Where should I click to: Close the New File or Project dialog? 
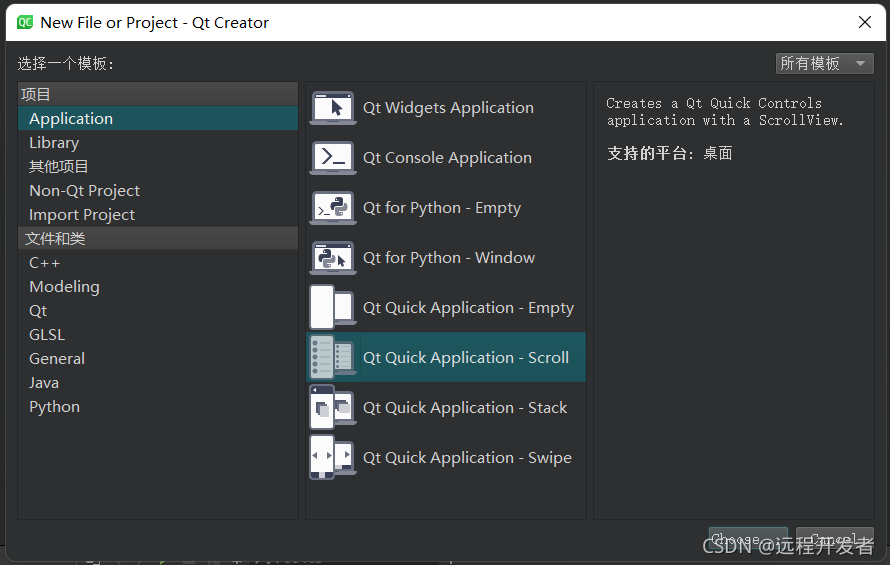pos(865,22)
